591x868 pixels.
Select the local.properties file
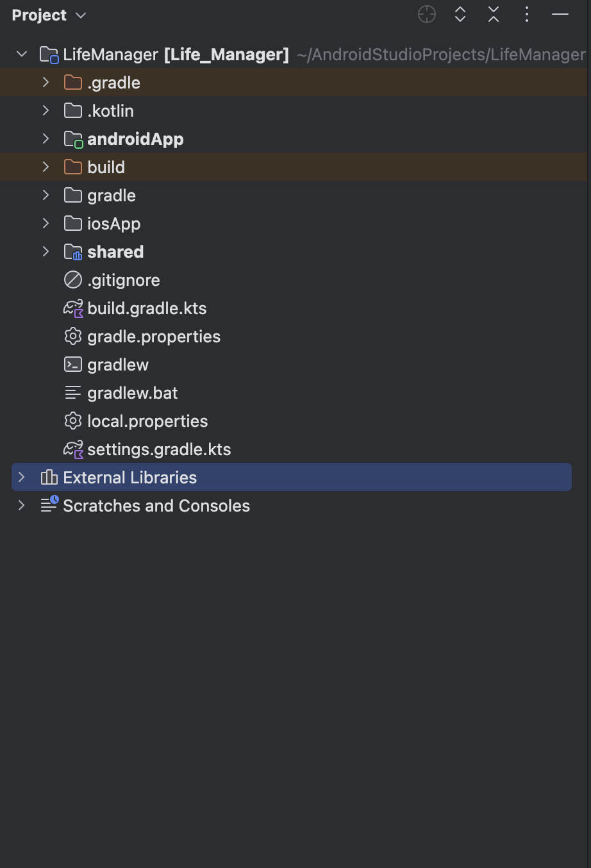(147, 421)
